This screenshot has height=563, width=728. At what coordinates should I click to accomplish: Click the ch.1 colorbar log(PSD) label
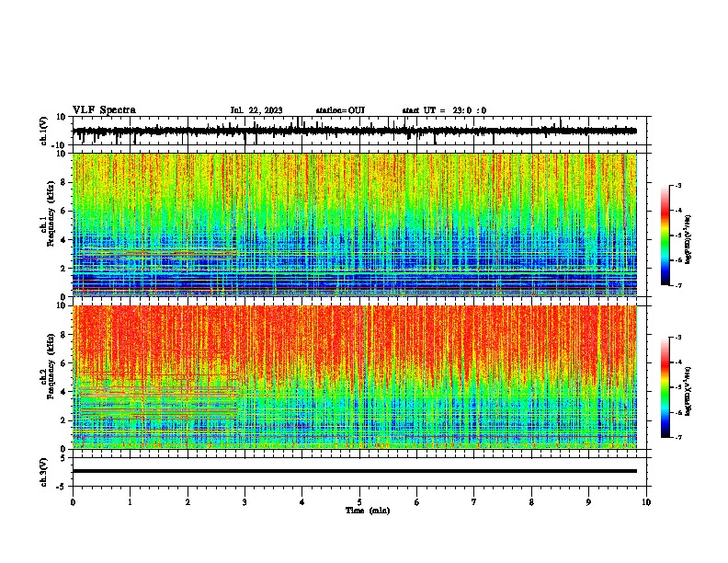coord(688,239)
